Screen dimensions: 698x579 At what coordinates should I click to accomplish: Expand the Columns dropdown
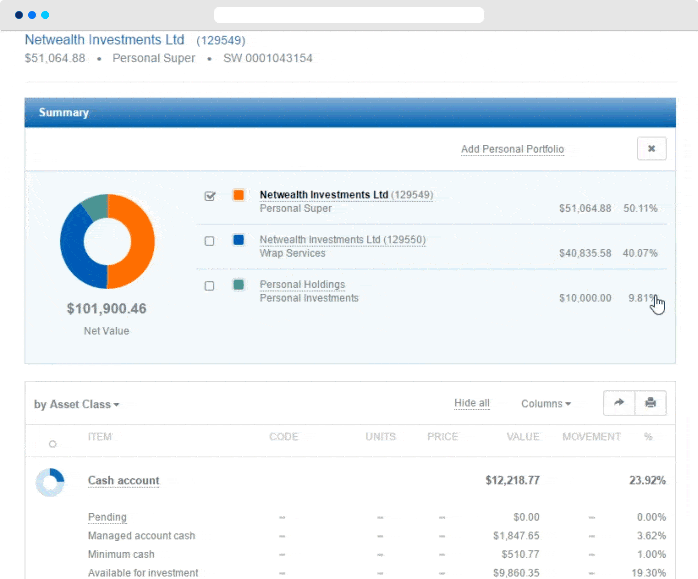pyautogui.click(x=546, y=404)
